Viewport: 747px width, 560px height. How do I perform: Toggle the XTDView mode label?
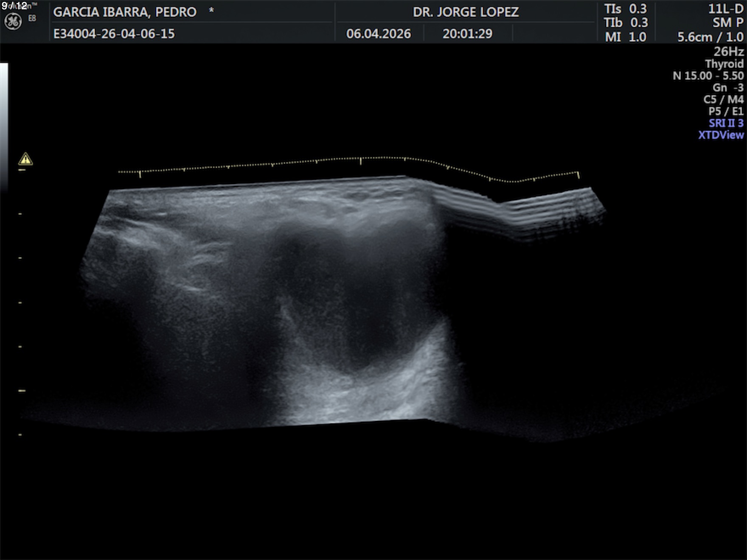click(721, 135)
